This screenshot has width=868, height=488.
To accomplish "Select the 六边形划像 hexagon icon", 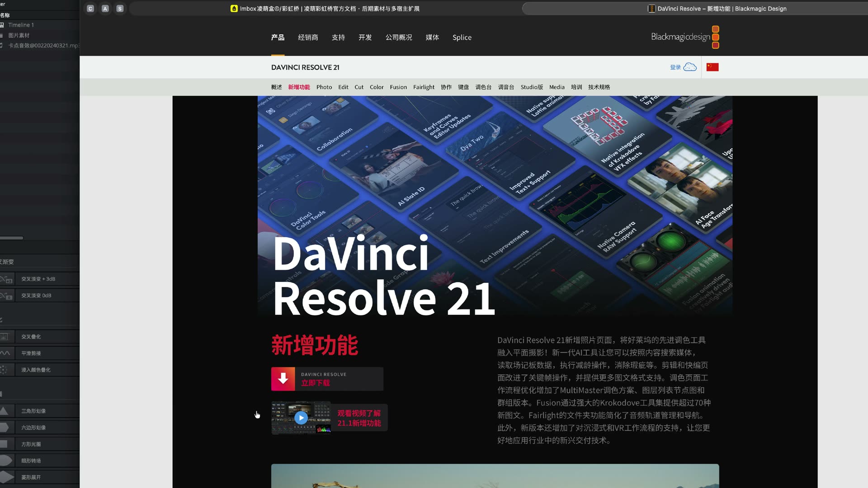I will (5, 427).
